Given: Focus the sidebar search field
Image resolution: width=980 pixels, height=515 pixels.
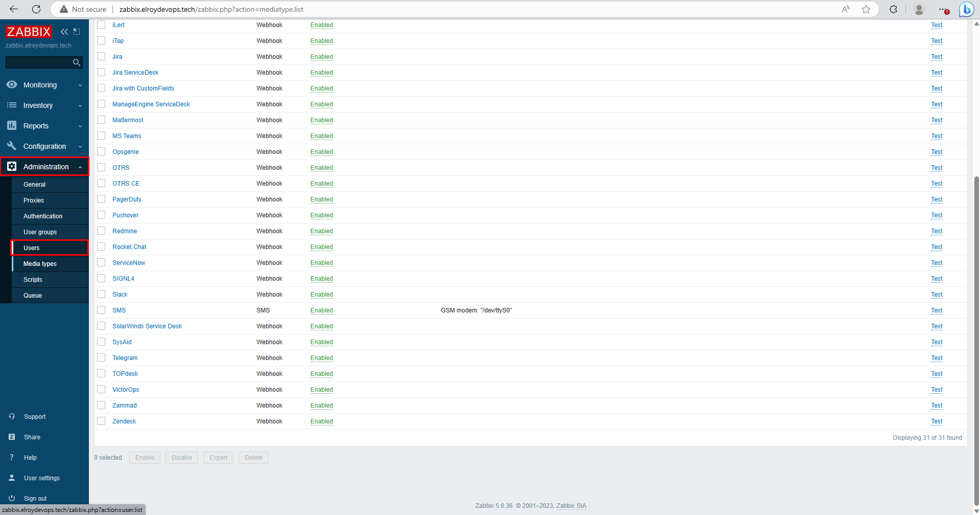Looking at the screenshot, I should click(x=40, y=62).
